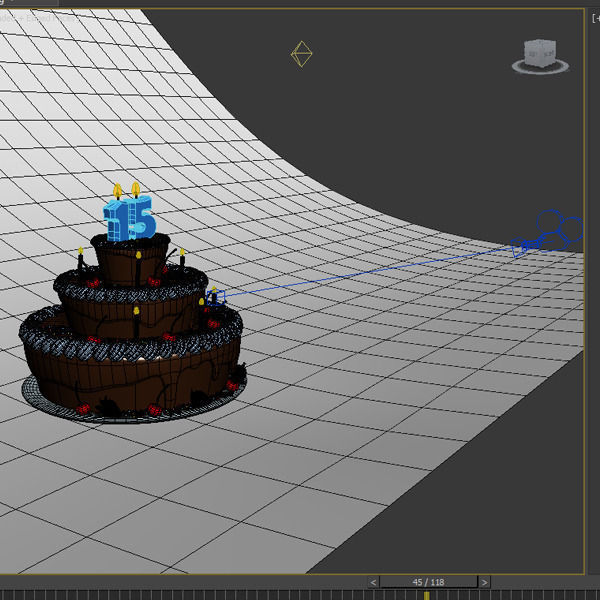Viewport: 600px width, 600px height.
Task: Click the yellow current-frame marker on track bar
Action: click(426, 595)
